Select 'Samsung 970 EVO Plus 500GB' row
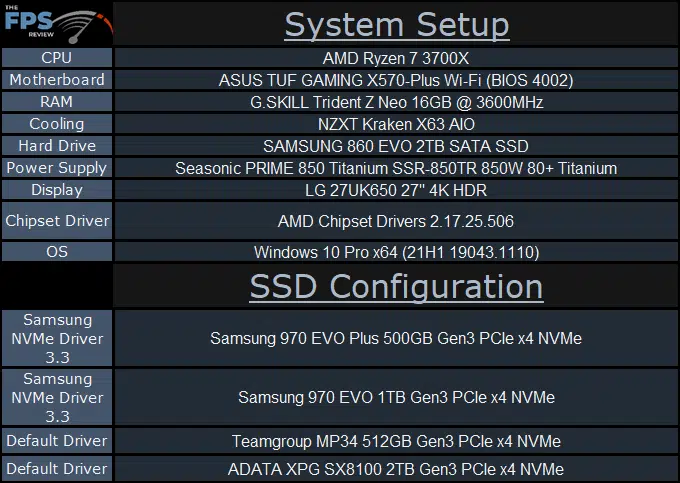Screen dimensions: 680x483 pos(396,338)
